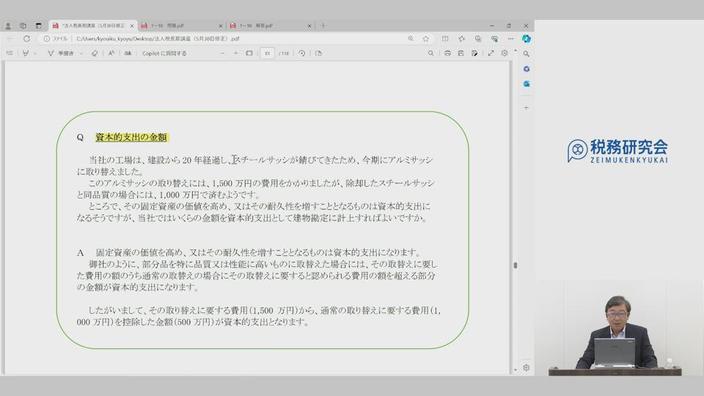Image resolution: width=704 pixels, height=396 pixels.
Task: Close the third PDF tab
Action: coord(309,26)
